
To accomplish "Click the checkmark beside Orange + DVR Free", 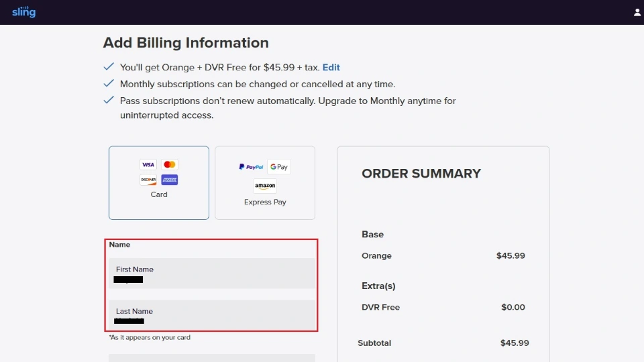I will (x=109, y=67).
